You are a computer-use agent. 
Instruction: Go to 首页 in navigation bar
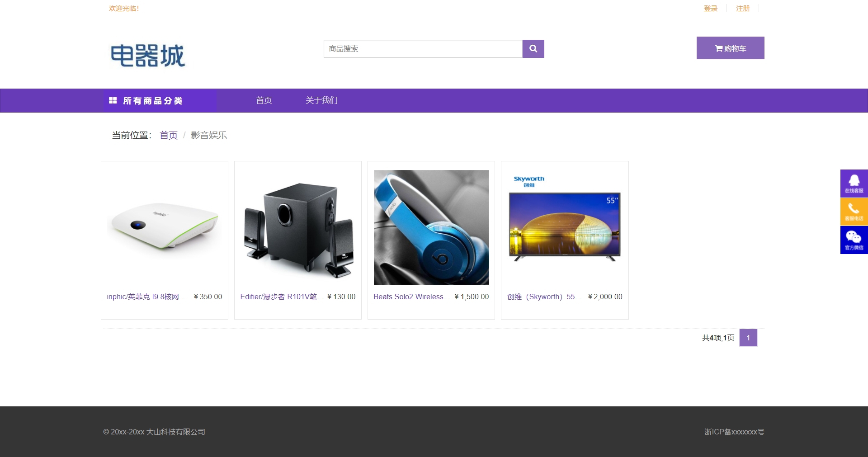click(x=264, y=100)
